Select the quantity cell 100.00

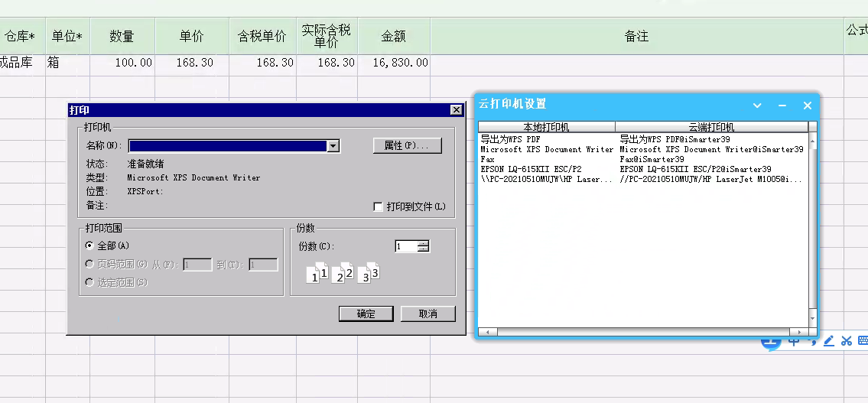coord(122,63)
